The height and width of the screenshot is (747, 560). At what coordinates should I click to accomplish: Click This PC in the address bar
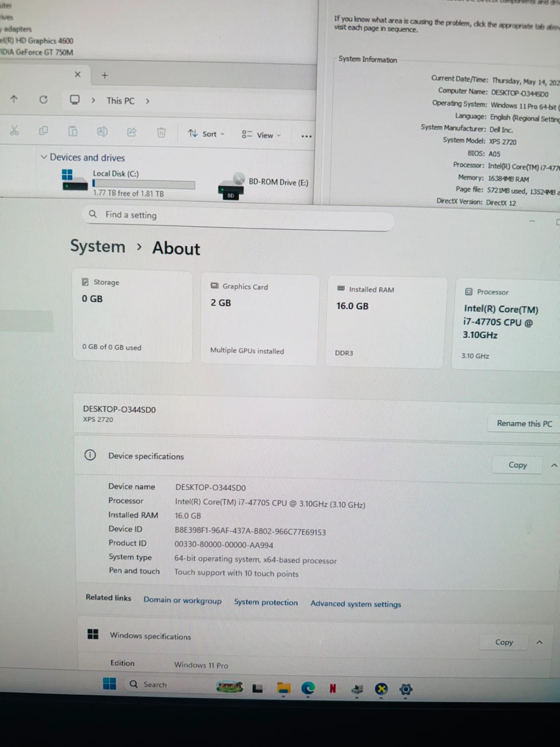click(x=120, y=101)
